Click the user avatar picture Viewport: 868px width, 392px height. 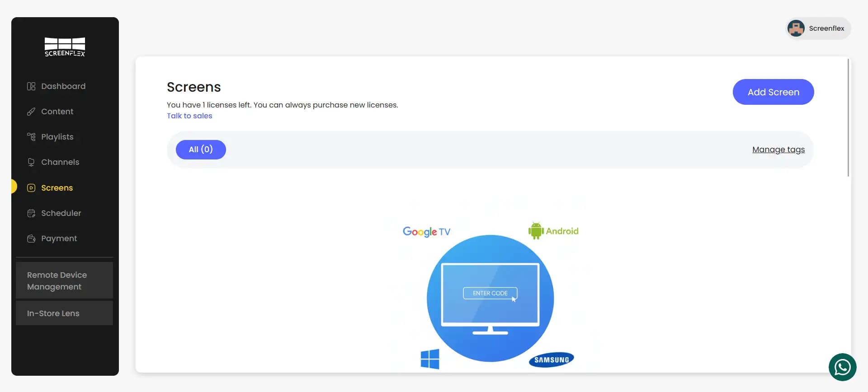pyautogui.click(x=796, y=28)
